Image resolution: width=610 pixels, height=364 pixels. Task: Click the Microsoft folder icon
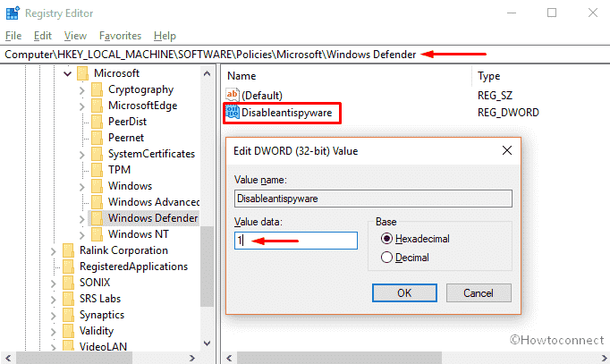(x=82, y=73)
